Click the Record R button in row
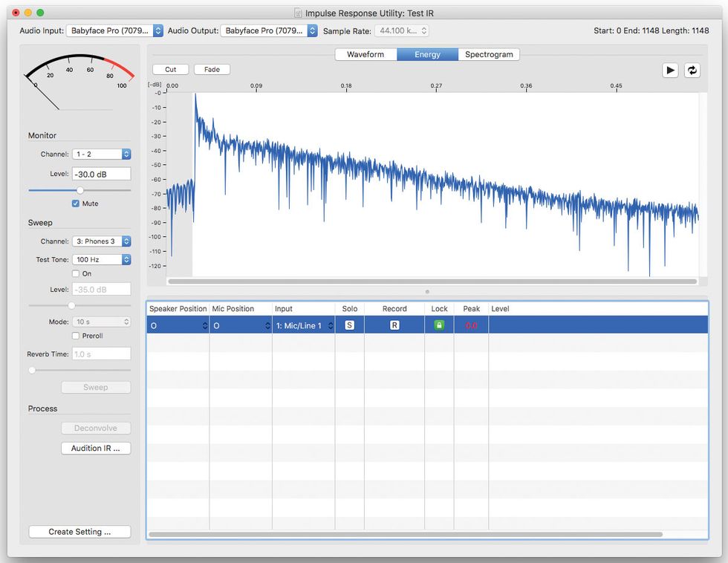This screenshot has width=728, height=563. 394,325
